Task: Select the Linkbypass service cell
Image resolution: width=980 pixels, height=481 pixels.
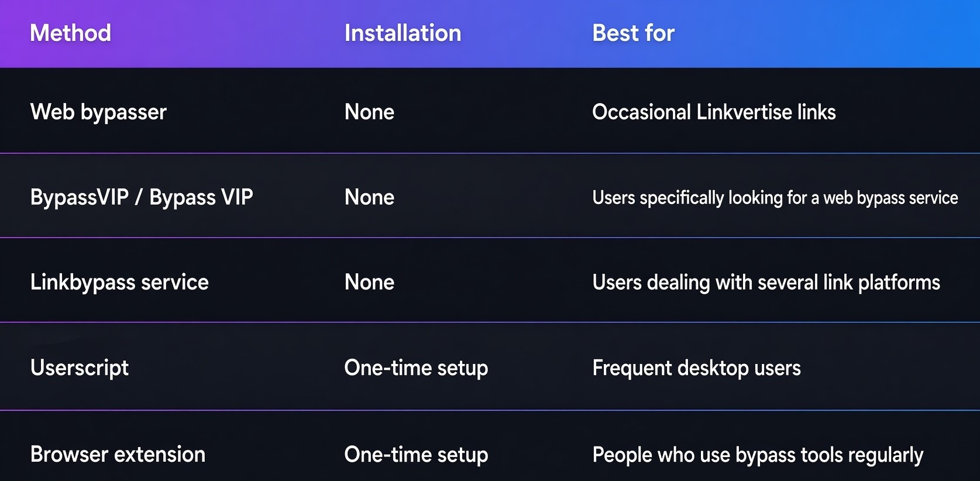Action: click(x=119, y=283)
